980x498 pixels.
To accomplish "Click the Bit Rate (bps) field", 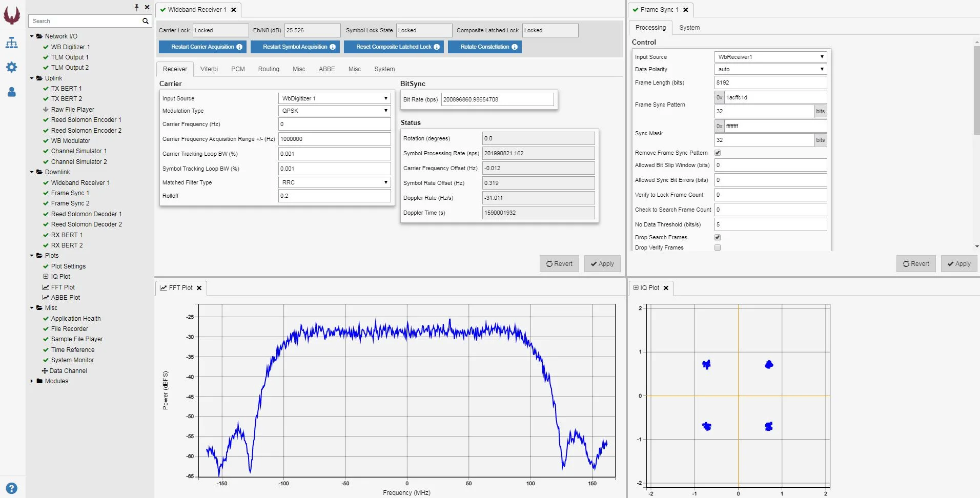I will point(498,99).
